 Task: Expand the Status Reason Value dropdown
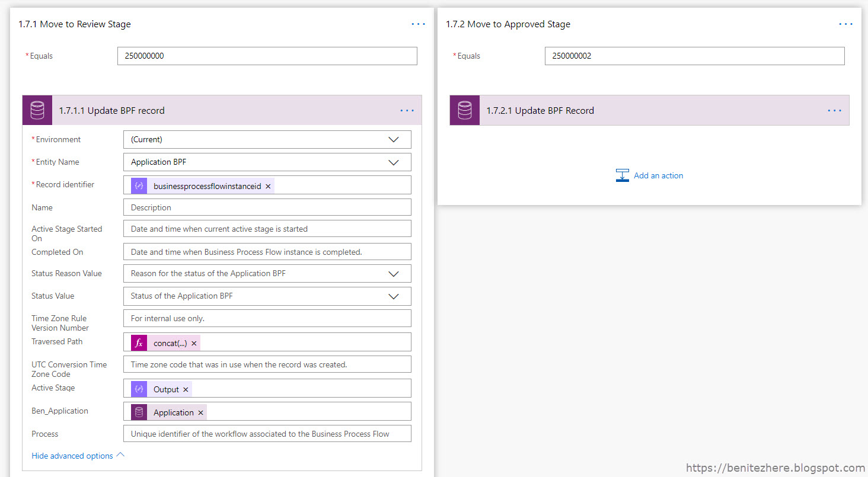click(393, 273)
